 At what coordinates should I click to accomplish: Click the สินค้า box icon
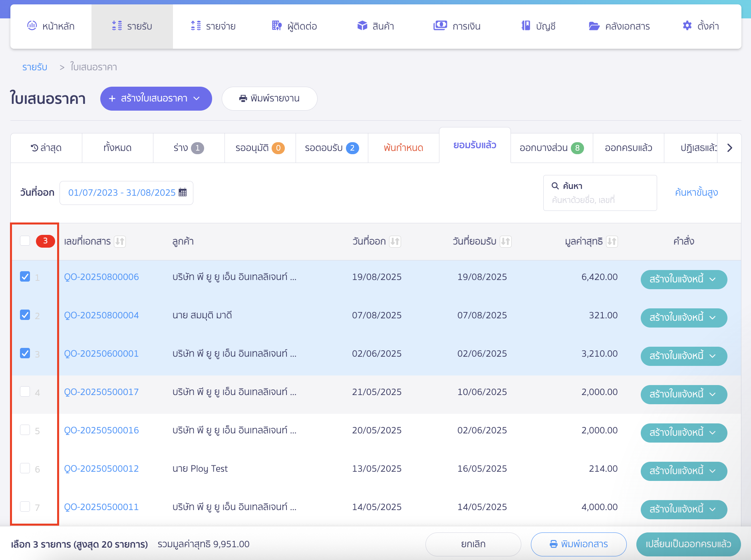click(x=362, y=26)
